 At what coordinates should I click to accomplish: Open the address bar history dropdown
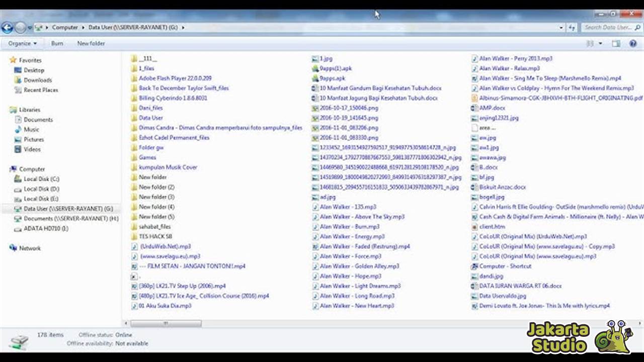point(561,28)
